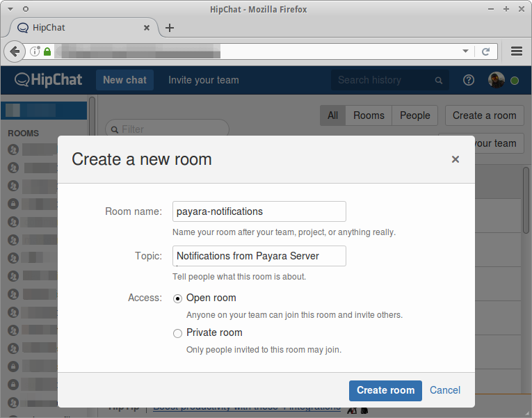Click the search history magnifier icon
The image size is (532, 418).
(439, 81)
